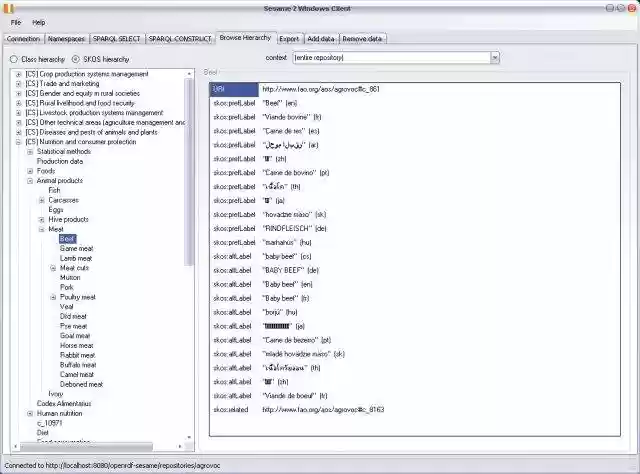Click the tree vertical scrollbar thumb

[189, 171]
